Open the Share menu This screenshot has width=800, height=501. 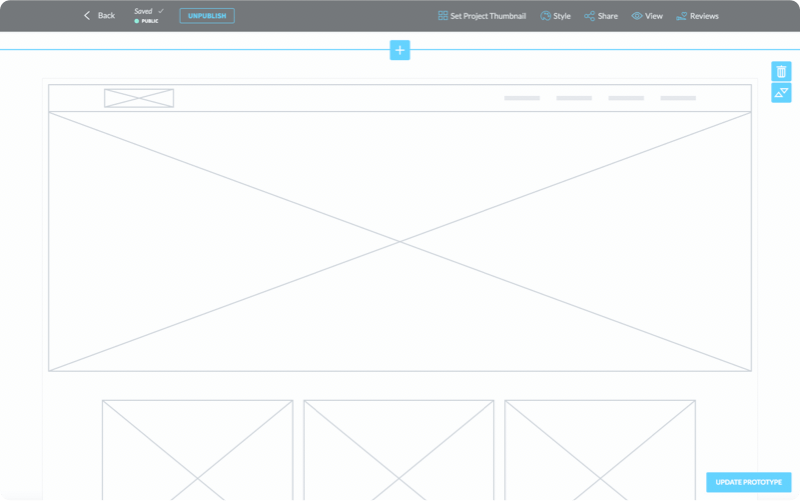click(601, 16)
